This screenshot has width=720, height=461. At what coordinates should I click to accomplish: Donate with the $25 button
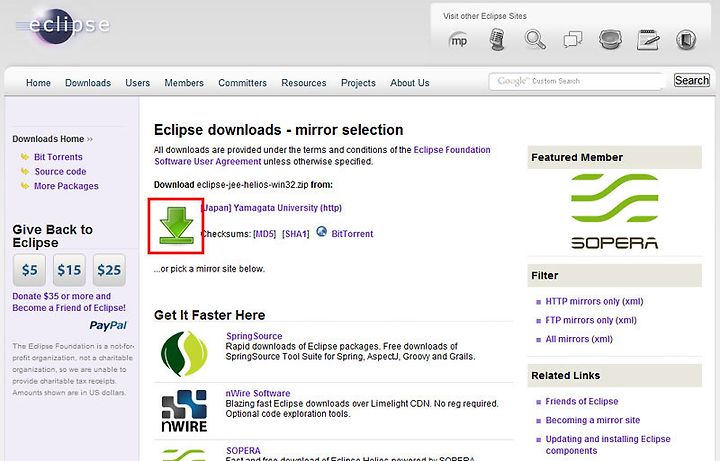(x=109, y=270)
